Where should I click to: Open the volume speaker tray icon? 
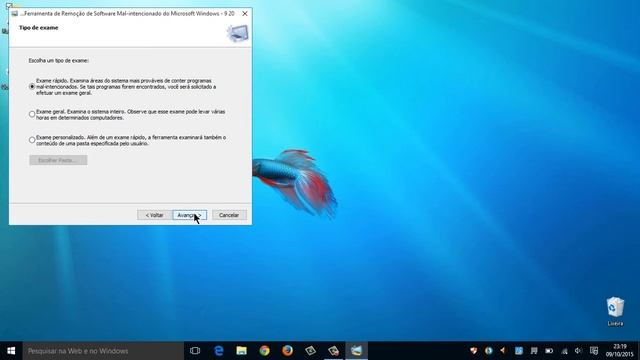578,351
